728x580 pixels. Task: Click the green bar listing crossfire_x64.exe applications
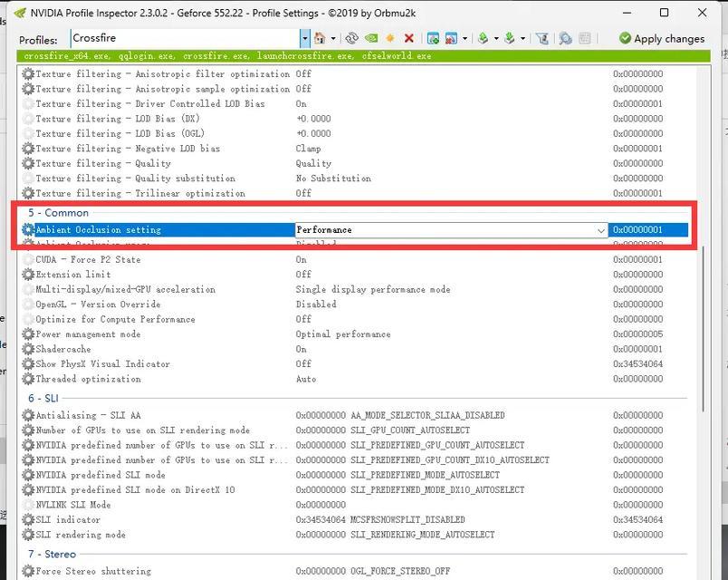pos(363,56)
